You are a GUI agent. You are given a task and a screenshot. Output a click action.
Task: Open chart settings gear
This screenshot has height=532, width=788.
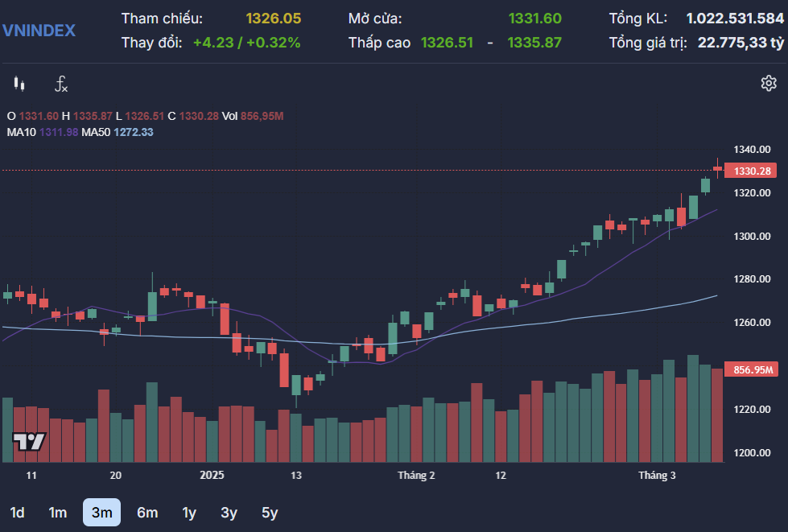pos(768,83)
